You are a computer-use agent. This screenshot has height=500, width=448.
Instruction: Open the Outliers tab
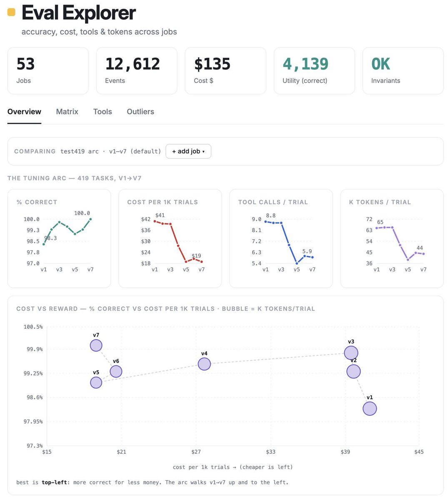140,112
